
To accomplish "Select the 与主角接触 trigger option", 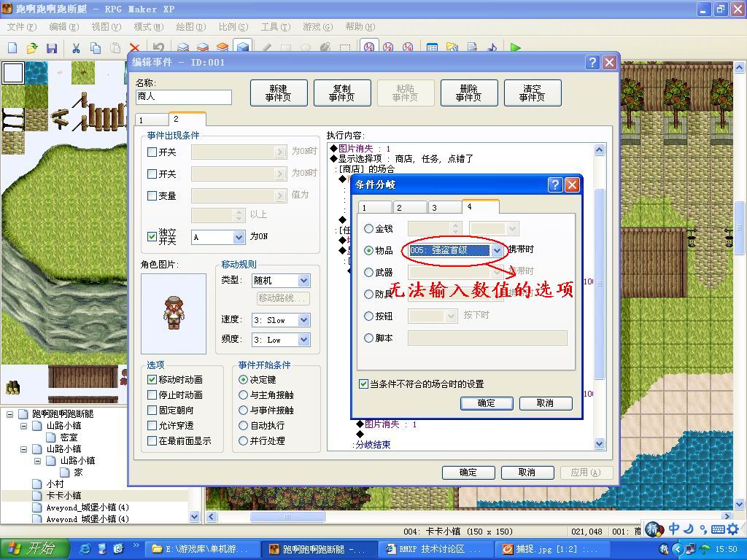I will 243,394.
